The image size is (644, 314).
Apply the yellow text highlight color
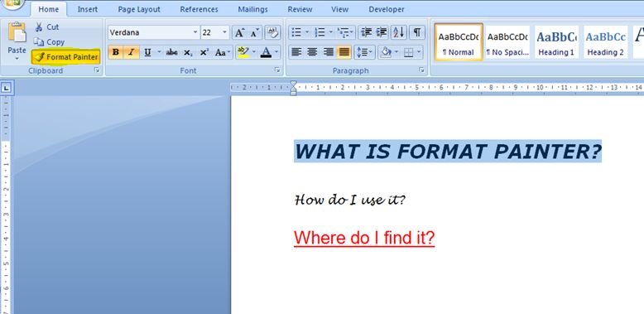pos(243,52)
